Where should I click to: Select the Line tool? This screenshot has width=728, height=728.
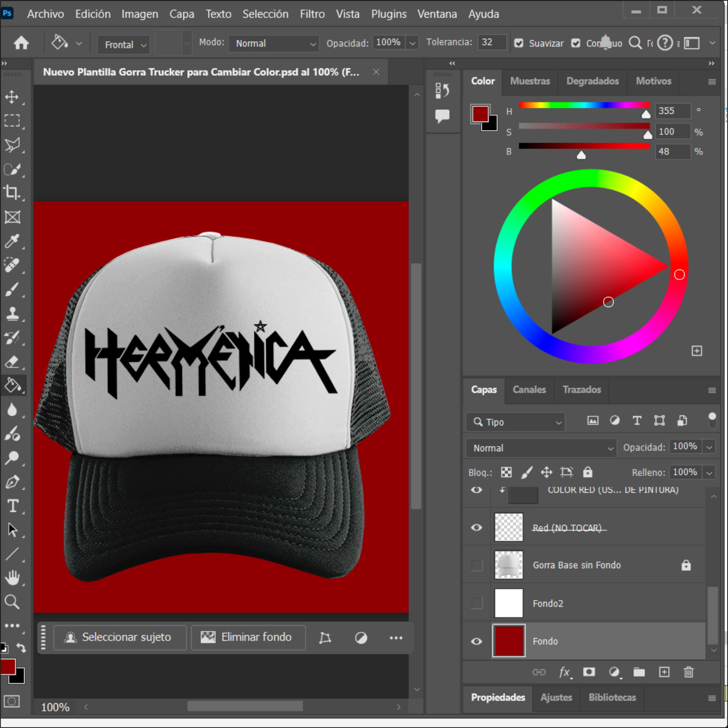12,554
